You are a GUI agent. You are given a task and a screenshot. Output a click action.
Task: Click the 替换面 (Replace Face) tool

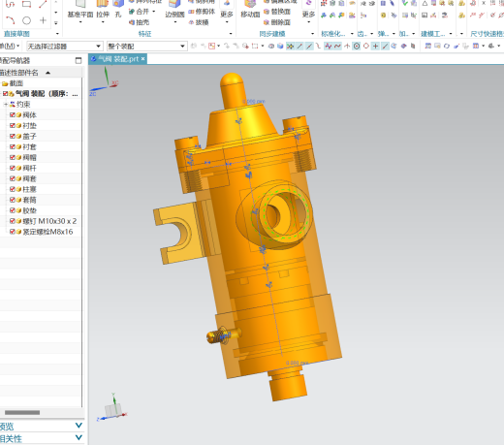(277, 12)
